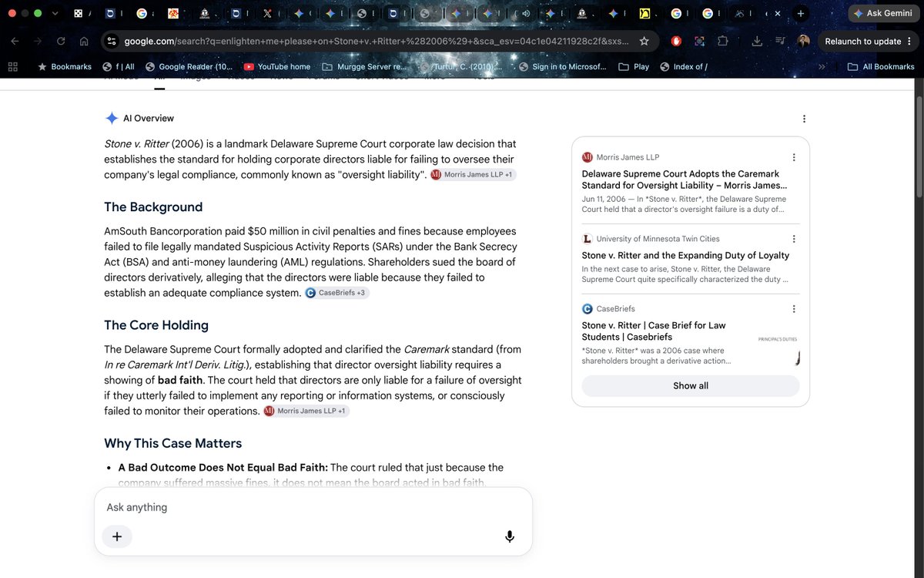The image size is (924, 578).
Task: Focus the Ask anything input field
Action: (313, 507)
